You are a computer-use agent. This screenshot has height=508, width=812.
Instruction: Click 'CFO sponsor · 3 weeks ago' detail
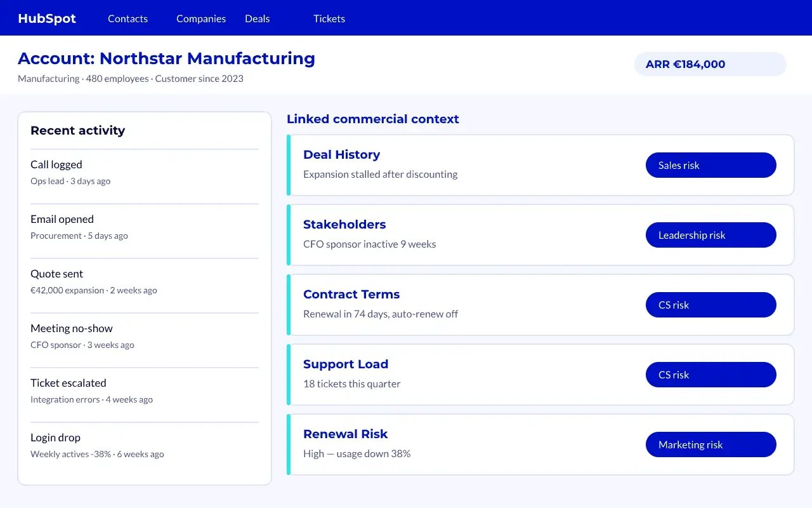pos(82,345)
